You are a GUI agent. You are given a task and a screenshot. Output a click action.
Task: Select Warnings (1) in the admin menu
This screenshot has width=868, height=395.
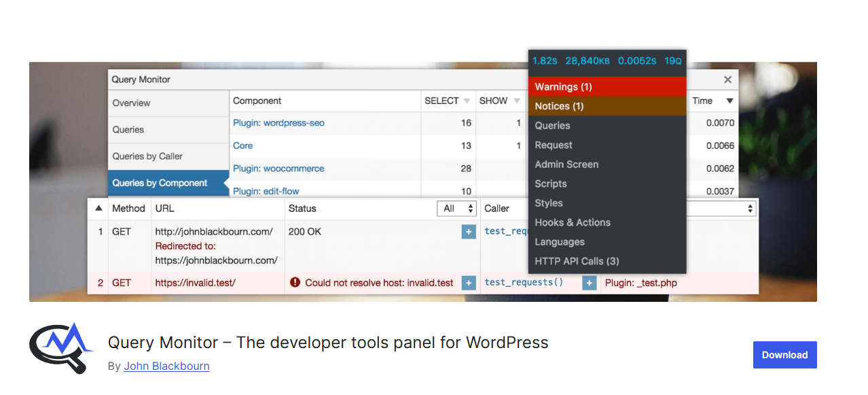point(564,87)
